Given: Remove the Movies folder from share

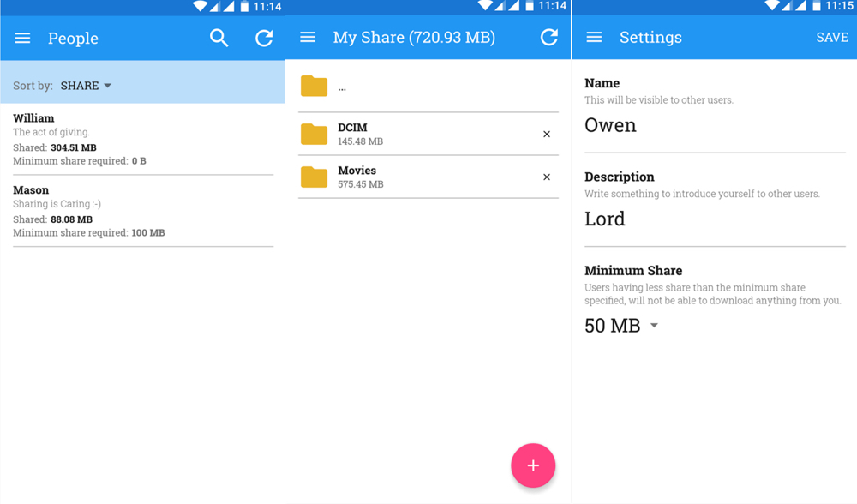Looking at the screenshot, I should 547,177.
